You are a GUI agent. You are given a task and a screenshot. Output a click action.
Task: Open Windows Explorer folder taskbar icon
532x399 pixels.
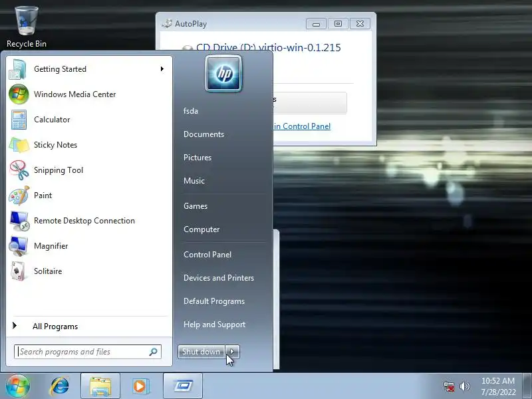[100, 386]
